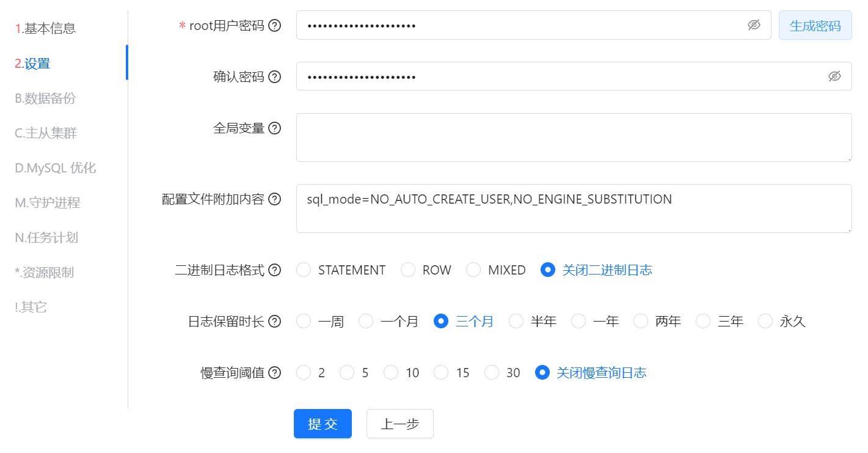The height and width of the screenshot is (453, 868).
Task: Set slow query threshold to 10
Action: pos(391,372)
